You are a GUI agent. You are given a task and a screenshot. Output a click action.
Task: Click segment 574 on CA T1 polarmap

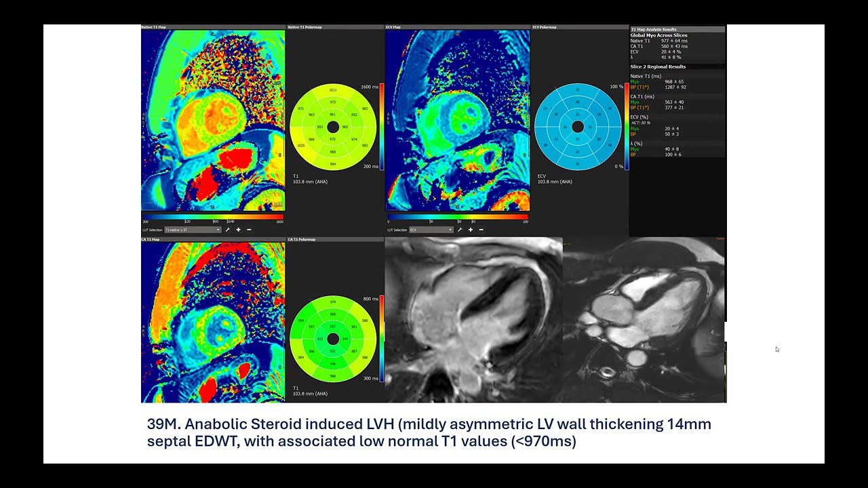(333, 302)
